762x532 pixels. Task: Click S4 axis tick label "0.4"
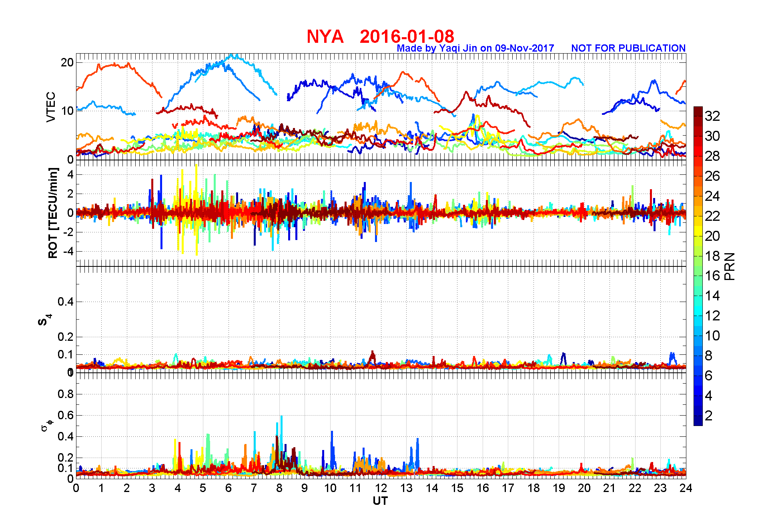tap(66, 302)
